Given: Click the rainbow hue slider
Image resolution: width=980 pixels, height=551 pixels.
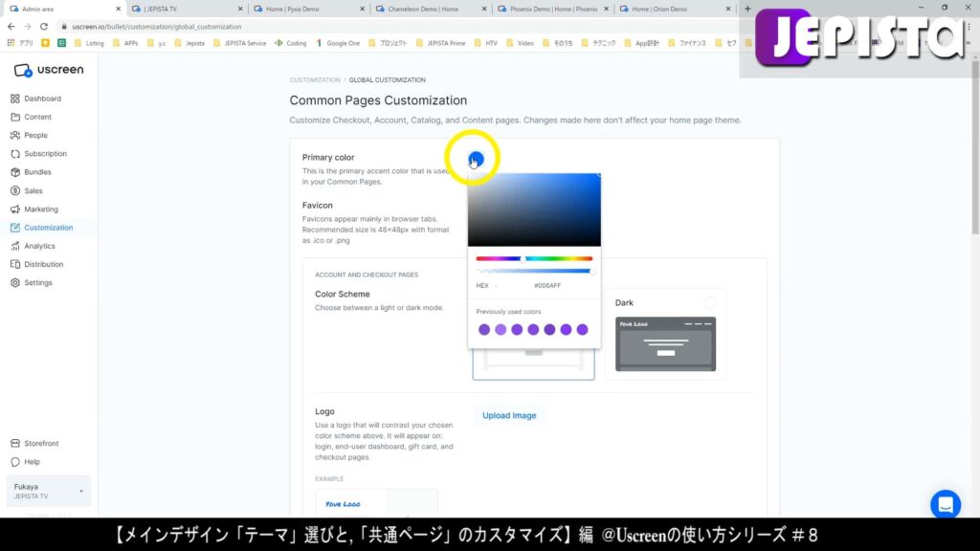Looking at the screenshot, I should pos(534,258).
